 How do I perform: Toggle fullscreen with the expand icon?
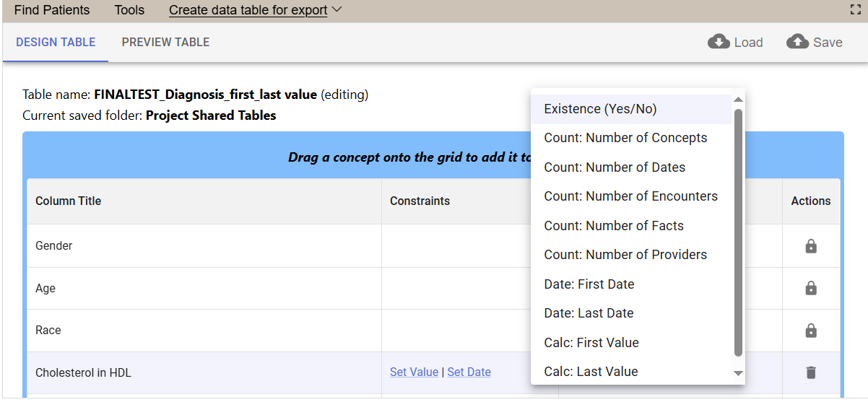[856, 10]
